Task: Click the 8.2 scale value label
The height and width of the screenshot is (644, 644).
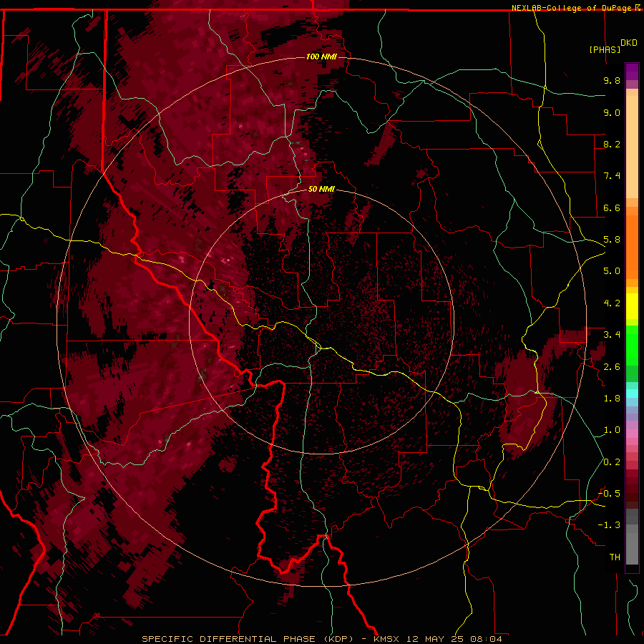Action: pos(612,144)
